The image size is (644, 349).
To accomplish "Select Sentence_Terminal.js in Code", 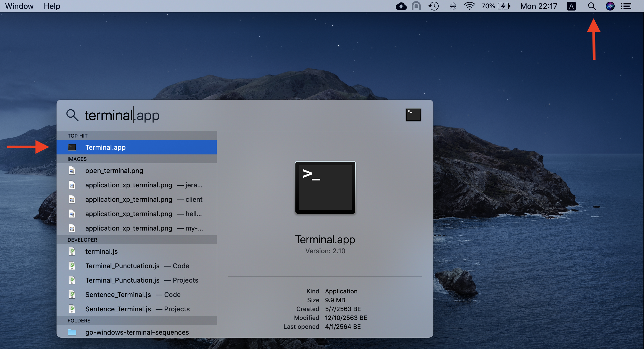I will tap(137, 294).
